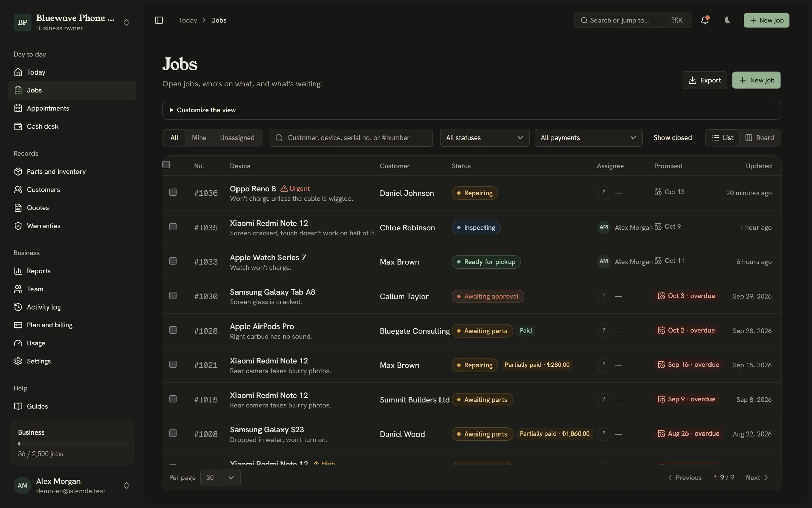Show closed jobs toggle
Image resolution: width=812 pixels, height=508 pixels.
point(672,138)
